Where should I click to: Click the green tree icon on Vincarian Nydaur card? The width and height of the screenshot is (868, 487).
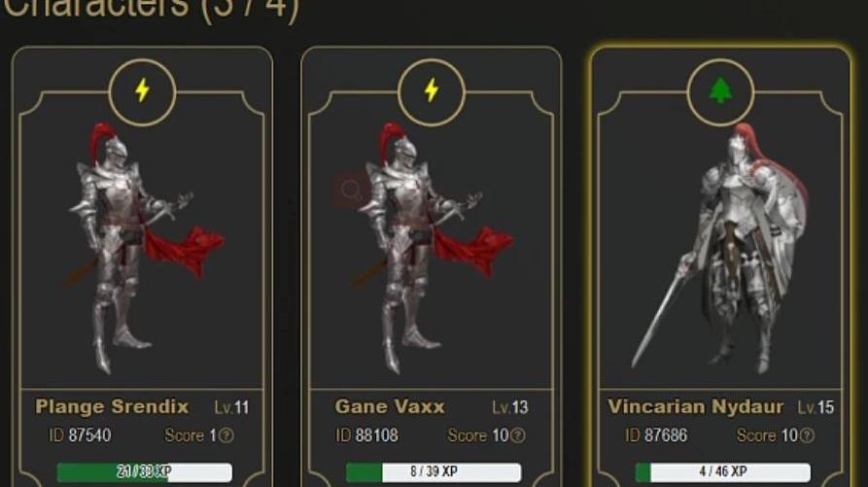point(720,90)
